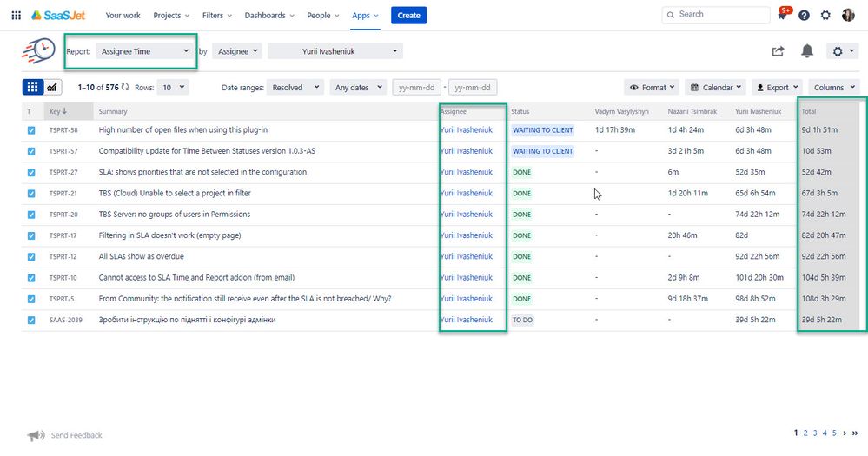This screenshot has width=868, height=456.
Task: Click the Send Feedback megaphone icon
Action: pos(36,435)
